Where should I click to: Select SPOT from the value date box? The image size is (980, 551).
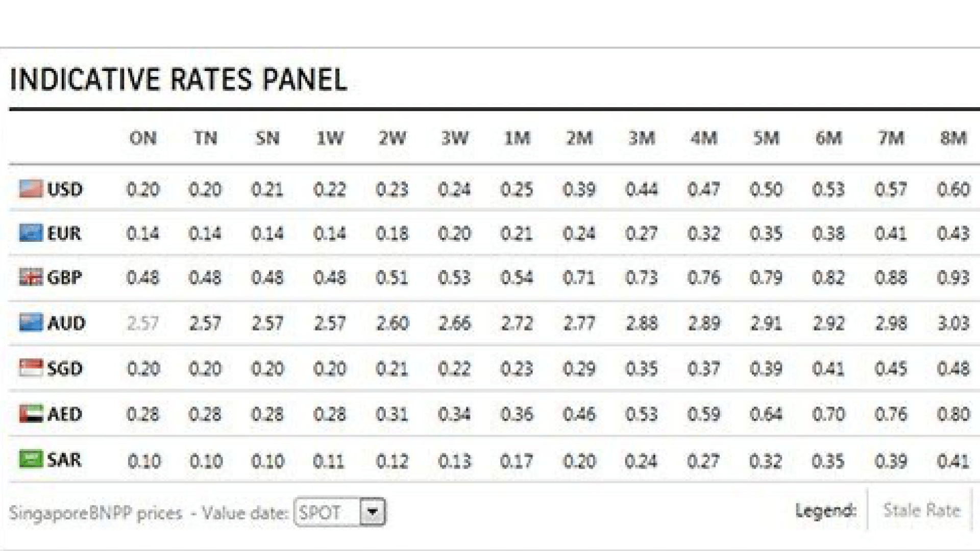click(322, 512)
